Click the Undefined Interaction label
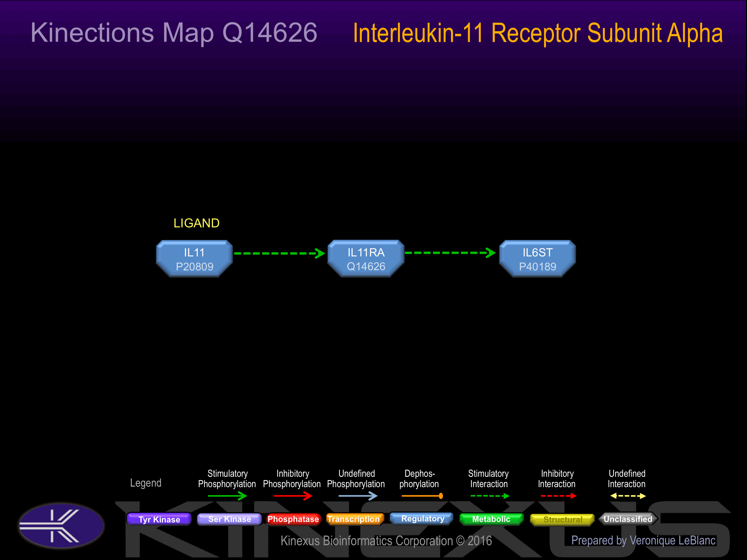The width and height of the screenshot is (747, 560). coord(627,479)
